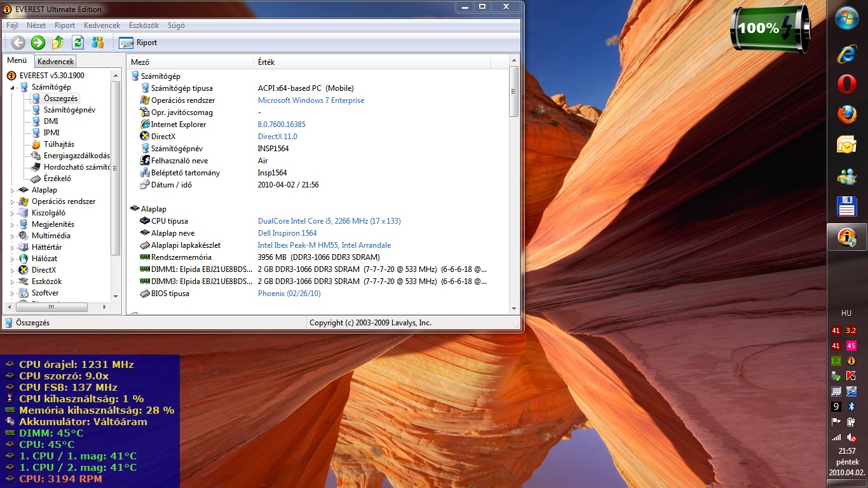Image resolution: width=868 pixels, height=488 pixels.
Task: Open the Riport menu
Action: pyautogui.click(x=65, y=25)
